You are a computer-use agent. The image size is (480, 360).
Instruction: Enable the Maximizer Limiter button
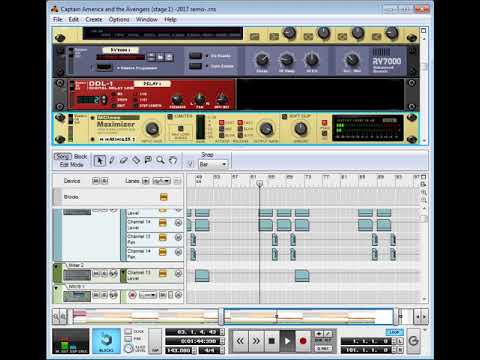coord(170,116)
